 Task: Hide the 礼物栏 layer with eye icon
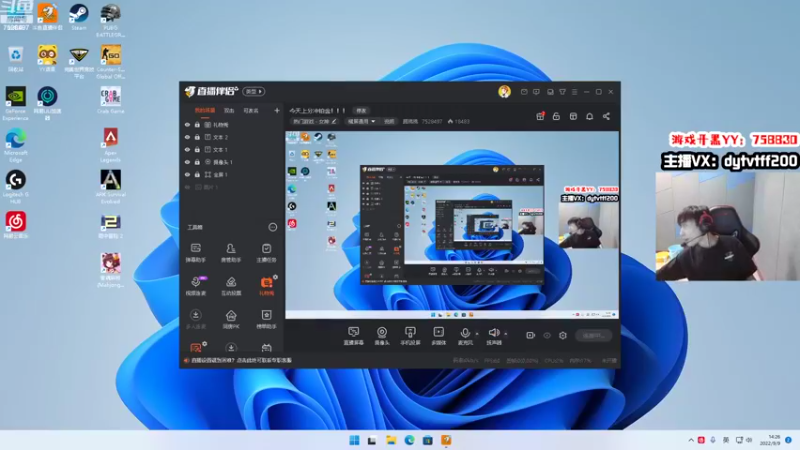click(187, 124)
